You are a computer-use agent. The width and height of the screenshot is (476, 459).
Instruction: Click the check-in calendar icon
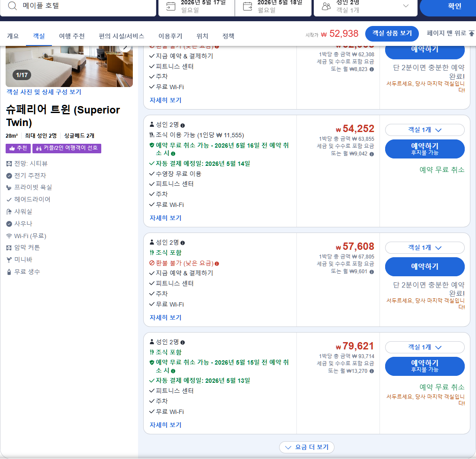click(171, 6)
